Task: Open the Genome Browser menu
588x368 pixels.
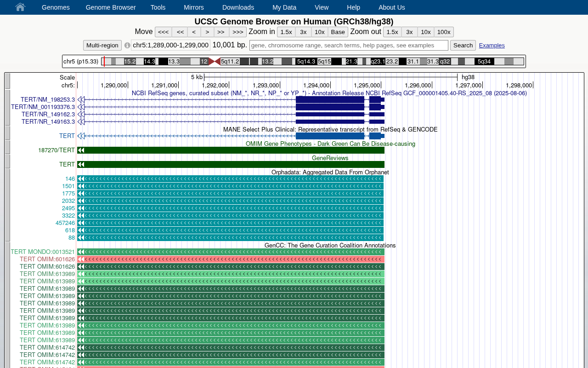Action: click(111, 7)
